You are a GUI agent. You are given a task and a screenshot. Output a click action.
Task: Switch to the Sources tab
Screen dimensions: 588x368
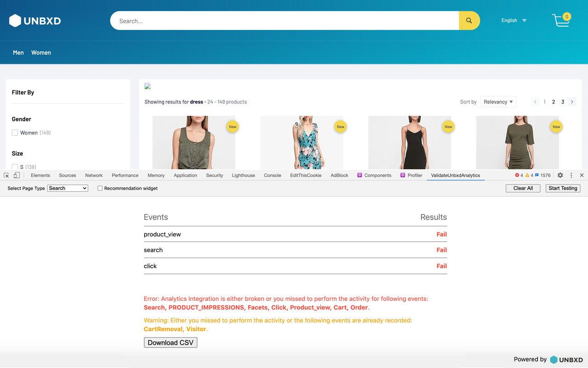pyautogui.click(x=68, y=175)
